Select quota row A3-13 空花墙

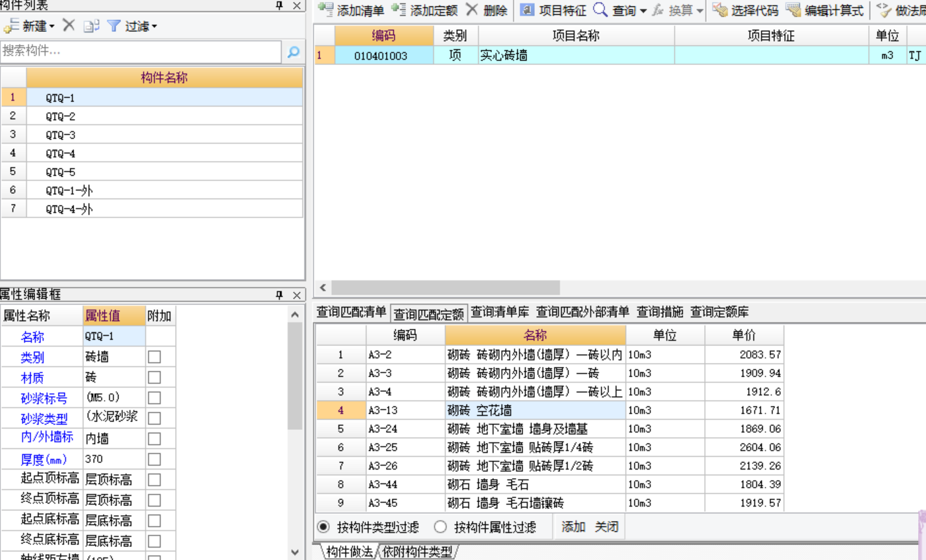(x=549, y=410)
